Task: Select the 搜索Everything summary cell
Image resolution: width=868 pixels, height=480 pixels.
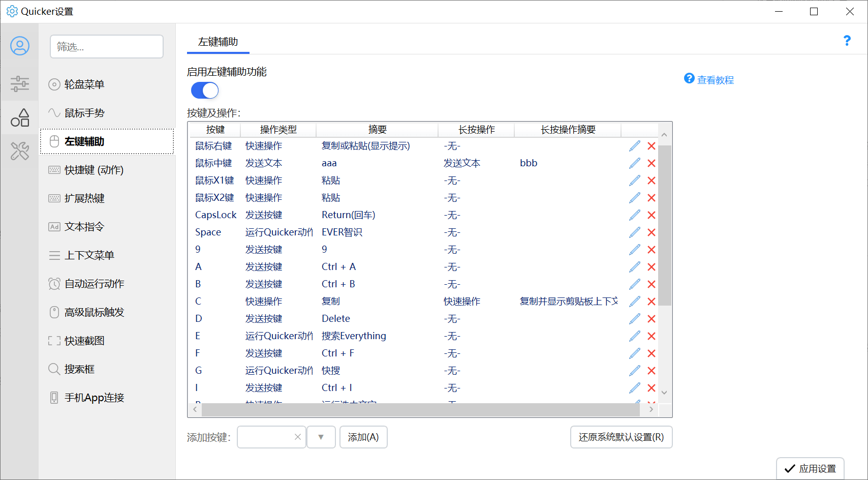Action: tap(354, 336)
